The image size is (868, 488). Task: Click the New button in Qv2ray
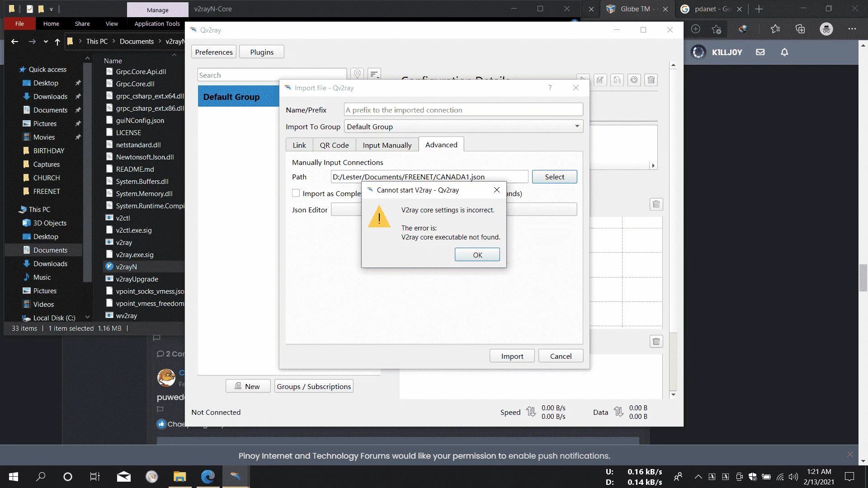click(248, 386)
